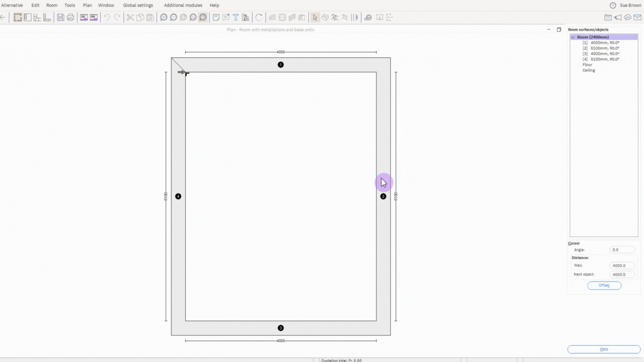The width and height of the screenshot is (644, 362).
Task: Click the Print icon
Action: pos(70,17)
